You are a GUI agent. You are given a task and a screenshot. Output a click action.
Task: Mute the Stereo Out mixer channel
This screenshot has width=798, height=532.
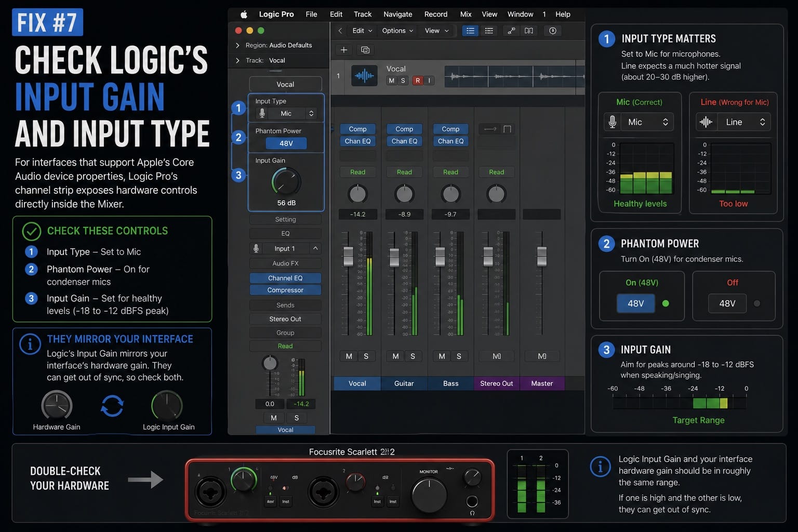pyautogui.click(x=497, y=356)
